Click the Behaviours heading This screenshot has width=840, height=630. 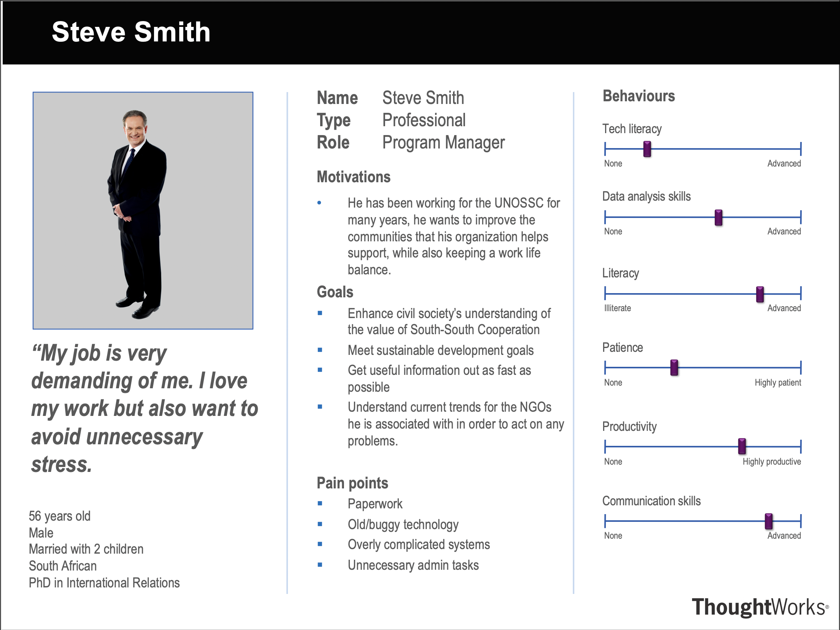tap(638, 96)
